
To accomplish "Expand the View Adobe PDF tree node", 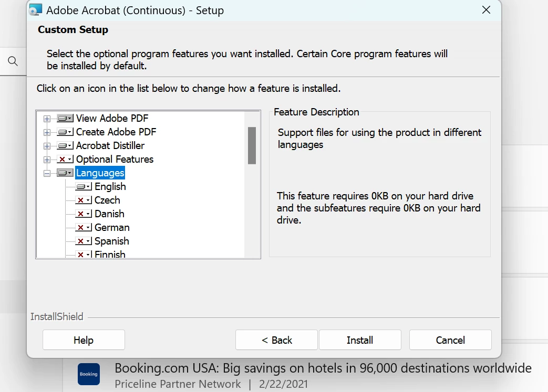I will click(47, 119).
